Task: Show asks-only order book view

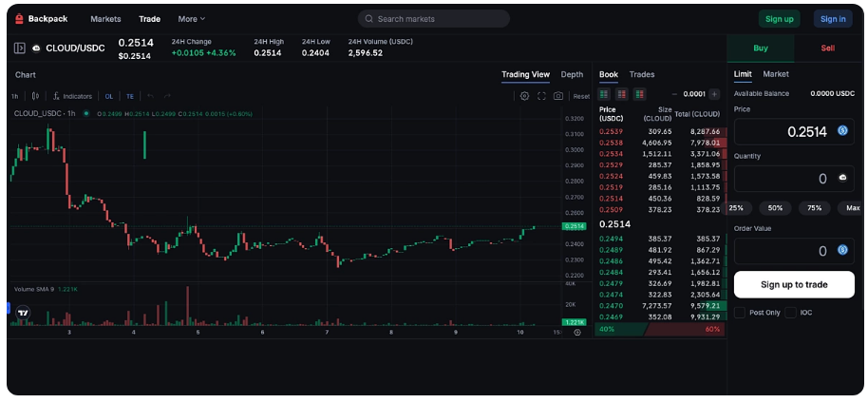Action: 622,94
